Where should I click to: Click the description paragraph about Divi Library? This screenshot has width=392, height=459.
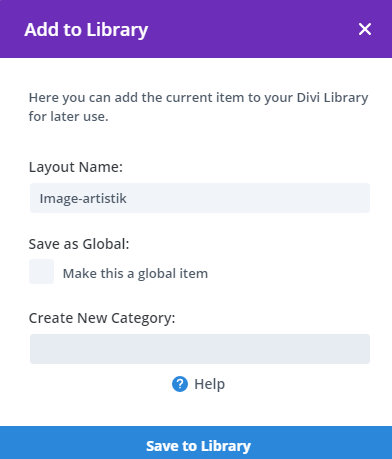(x=198, y=107)
